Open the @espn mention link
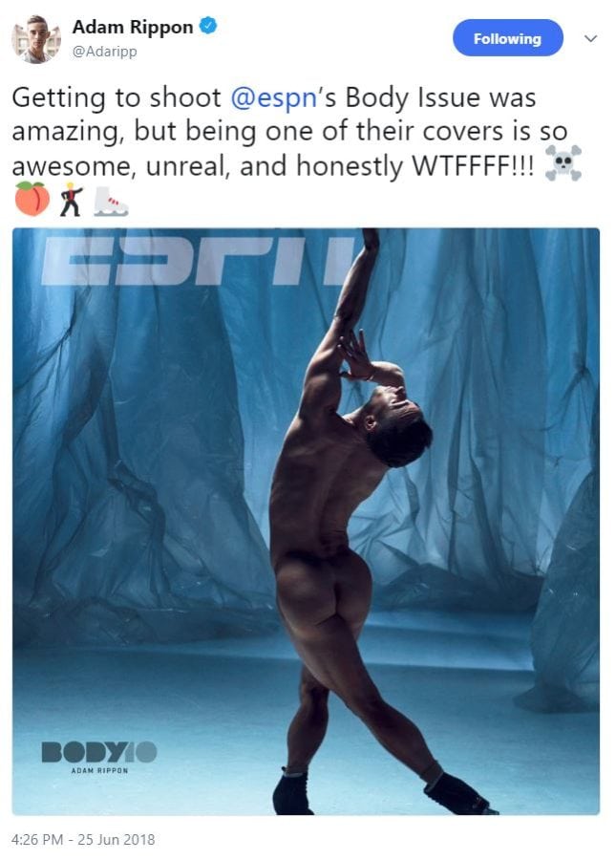 [x=273, y=97]
